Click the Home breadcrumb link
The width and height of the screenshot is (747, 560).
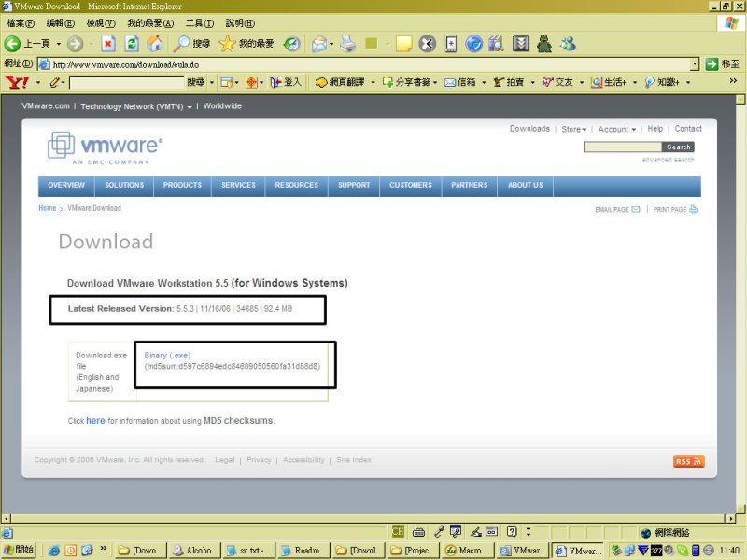pos(48,208)
